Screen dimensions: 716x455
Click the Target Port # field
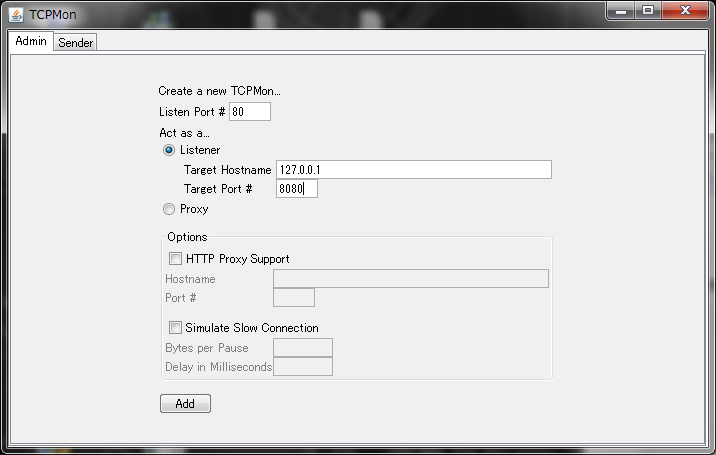[x=297, y=189]
